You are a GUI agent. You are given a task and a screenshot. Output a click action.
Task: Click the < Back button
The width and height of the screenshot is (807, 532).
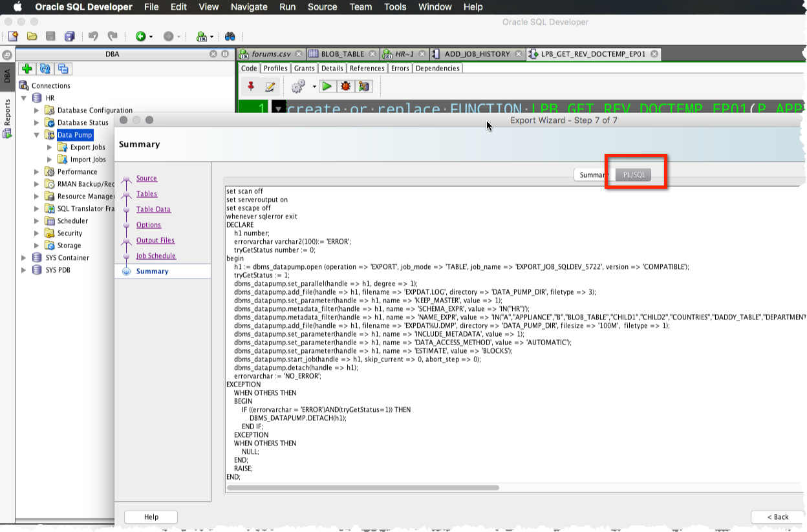click(778, 517)
